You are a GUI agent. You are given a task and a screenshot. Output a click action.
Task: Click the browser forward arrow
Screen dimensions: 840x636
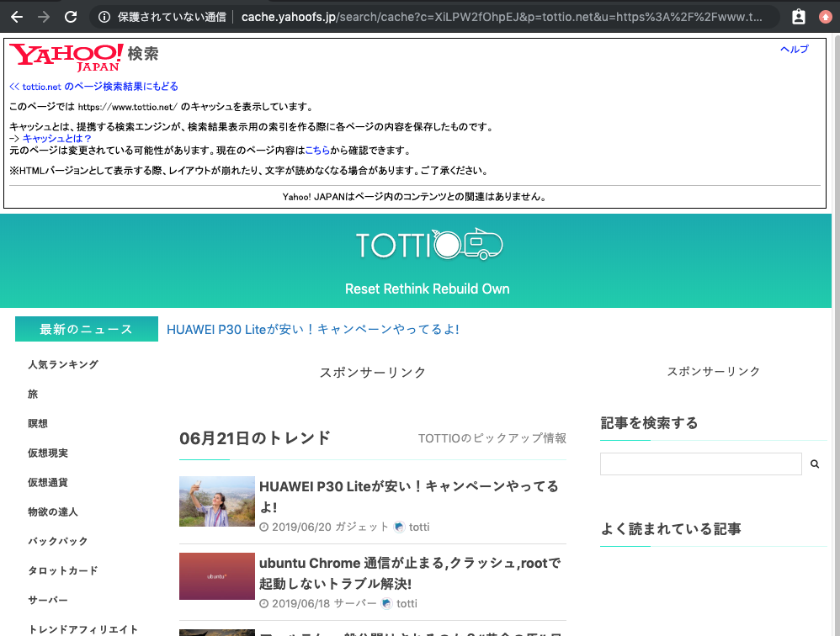point(44,17)
